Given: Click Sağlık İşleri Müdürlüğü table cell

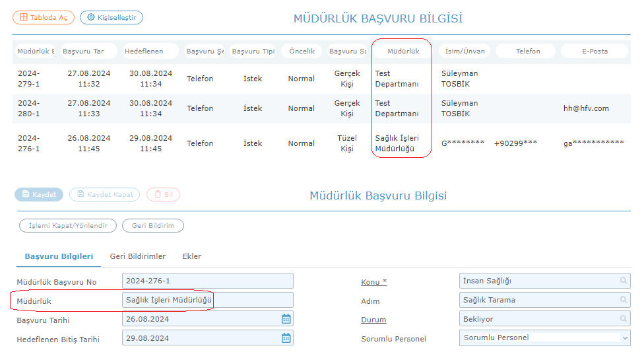Looking at the screenshot, I should 397,143.
